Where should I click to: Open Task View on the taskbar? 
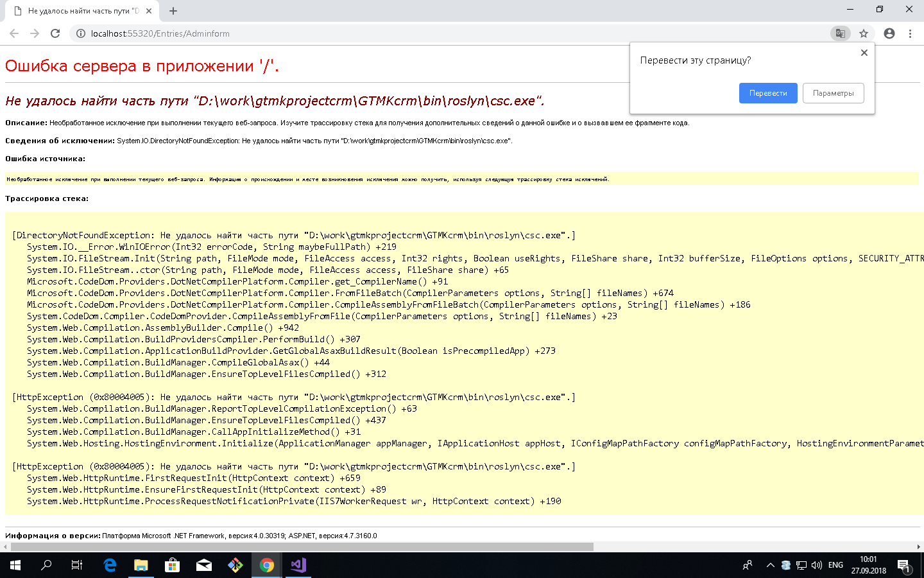[x=77, y=565]
